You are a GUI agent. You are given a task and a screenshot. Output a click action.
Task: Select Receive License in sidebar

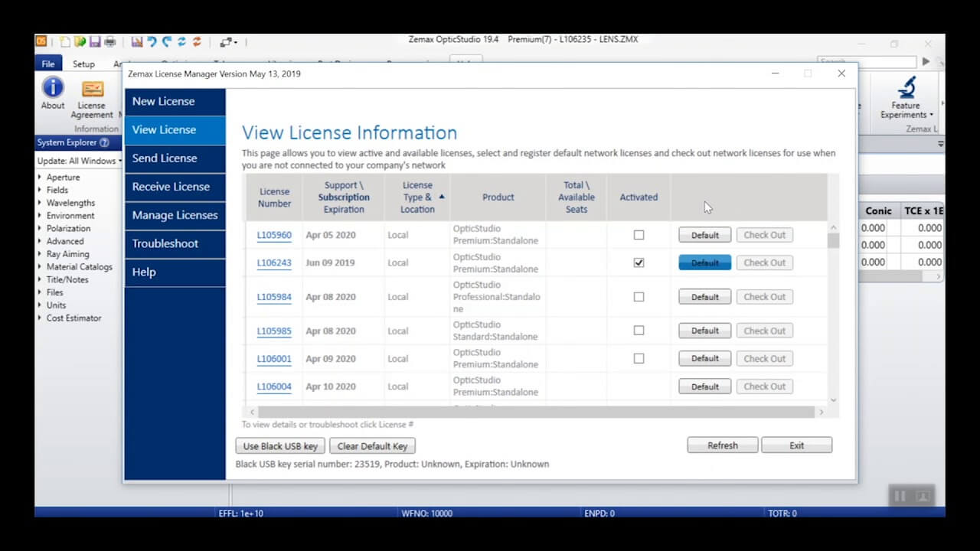pos(175,187)
